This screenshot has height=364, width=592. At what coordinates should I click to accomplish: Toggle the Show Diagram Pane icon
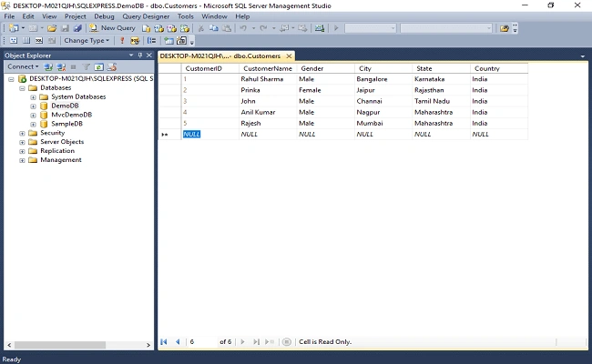(x=14, y=40)
